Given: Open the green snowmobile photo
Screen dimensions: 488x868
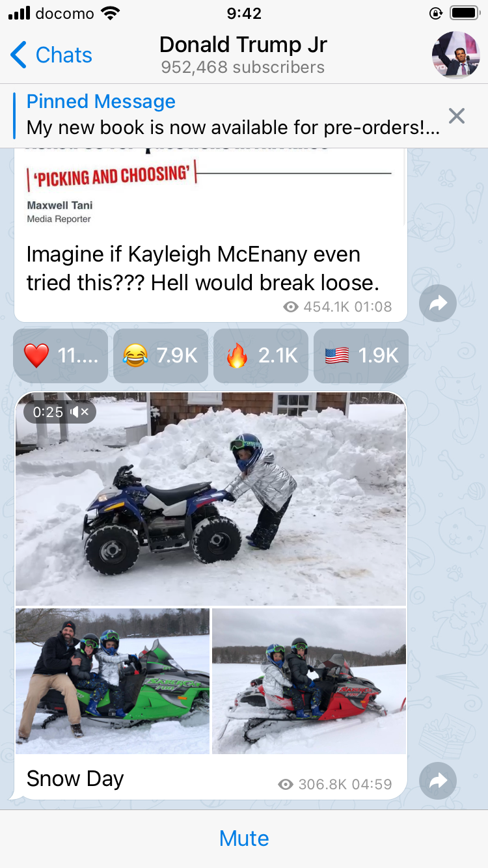Looking at the screenshot, I should 113,681.
